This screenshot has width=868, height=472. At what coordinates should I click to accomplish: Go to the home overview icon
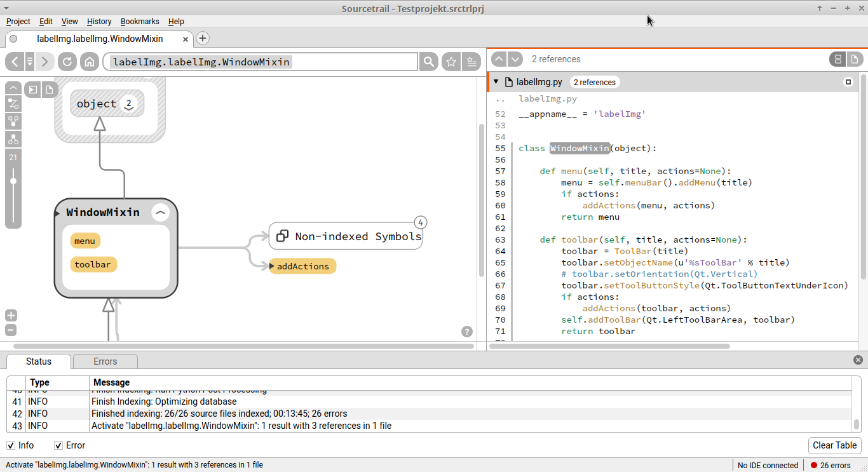coord(90,62)
